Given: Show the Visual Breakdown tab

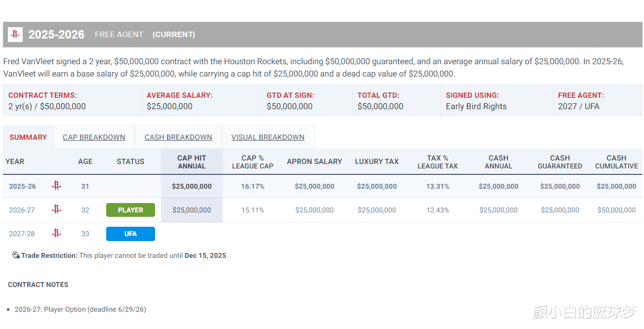Looking at the screenshot, I should point(268,137).
